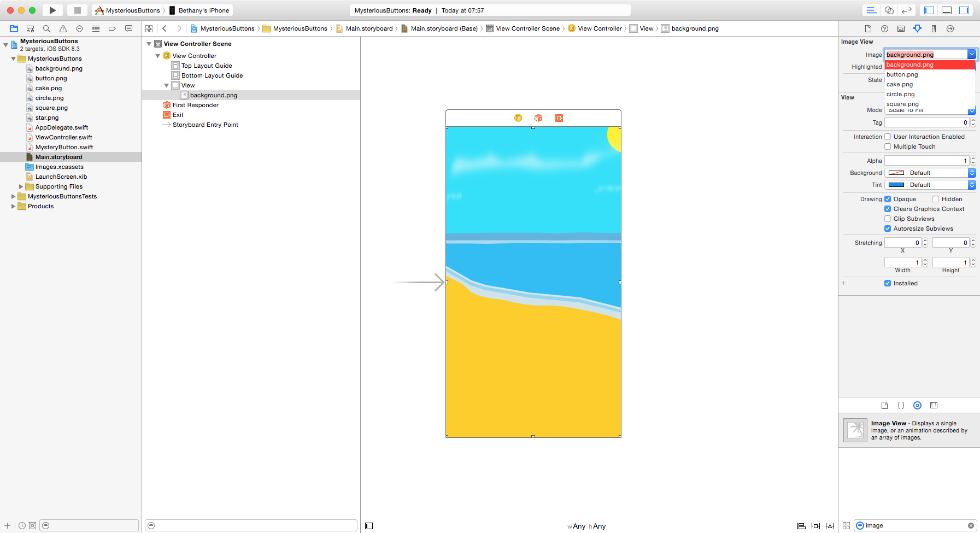Open the related items menu
The width and height of the screenshot is (980, 533).
(149, 28)
